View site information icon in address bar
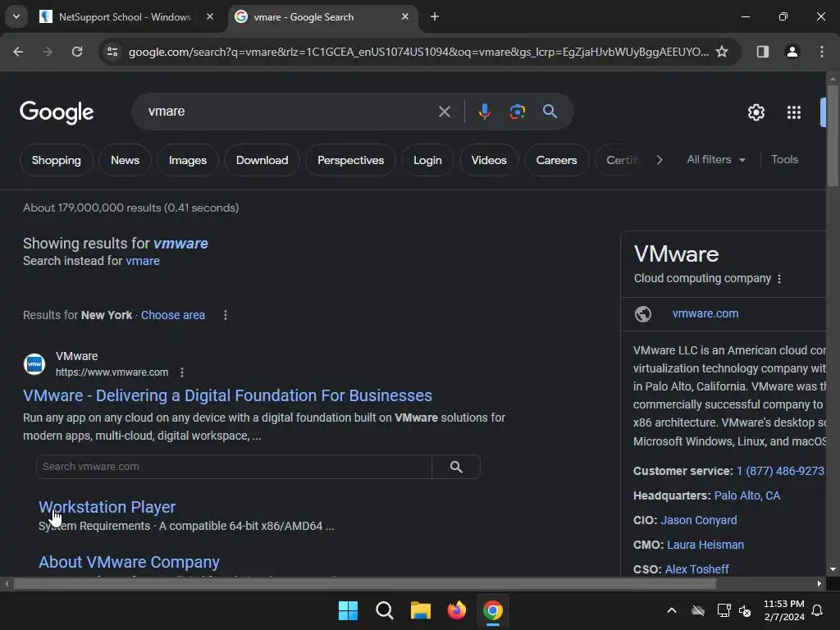840x630 pixels. (x=112, y=52)
